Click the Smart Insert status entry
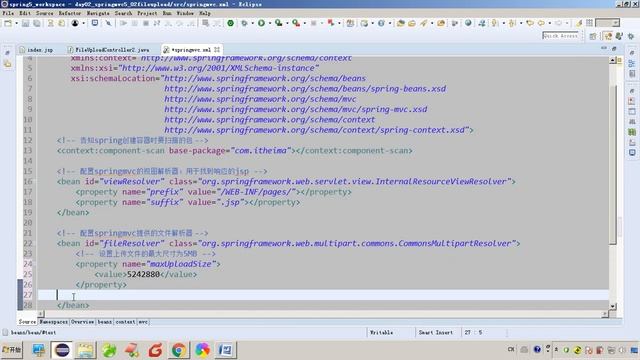The image size is (640, 360). pos(436,333)
